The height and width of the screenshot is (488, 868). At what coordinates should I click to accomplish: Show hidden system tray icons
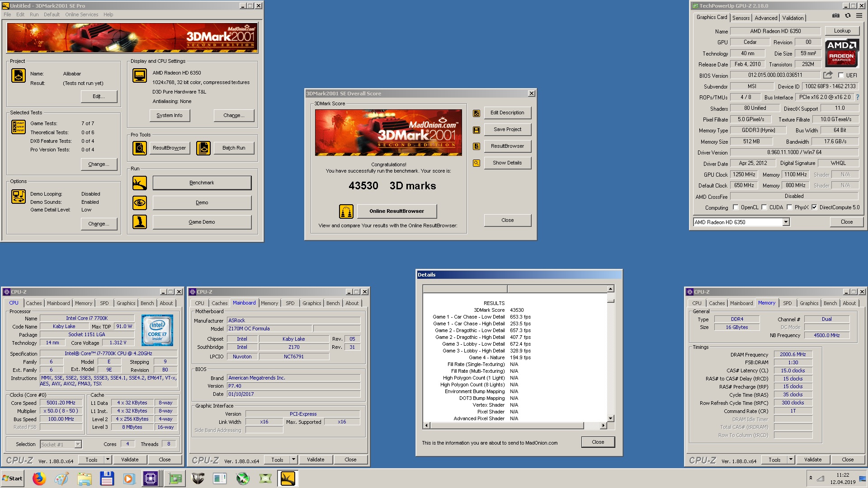(x=811, y=478)
